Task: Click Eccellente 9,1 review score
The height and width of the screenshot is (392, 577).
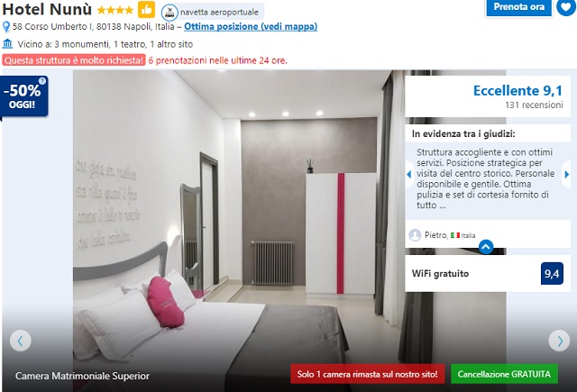Action: (517, 90)
